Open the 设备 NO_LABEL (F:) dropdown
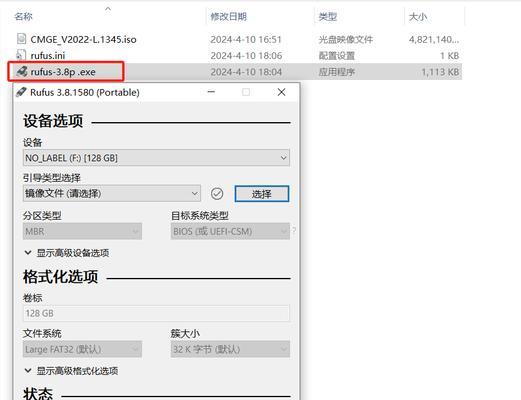Screen dimensions: 521x400 click(x=156, y=158)
